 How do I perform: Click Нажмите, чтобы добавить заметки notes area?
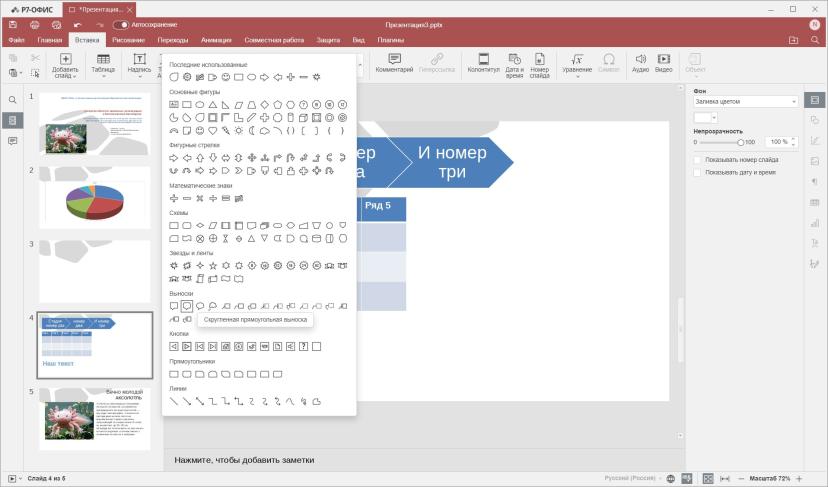[x=244, y=460]
